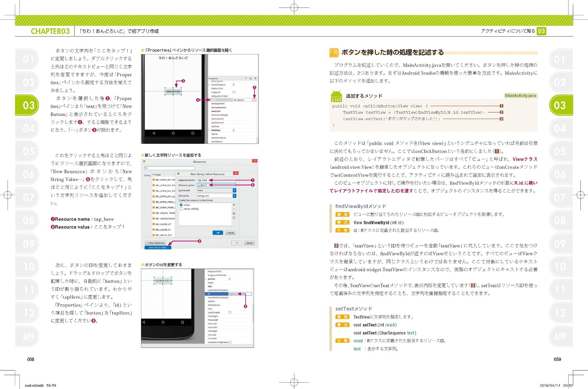The image size is (588, 389).
Task: Click the Properties pane help question mark
Action: point(246,78)
